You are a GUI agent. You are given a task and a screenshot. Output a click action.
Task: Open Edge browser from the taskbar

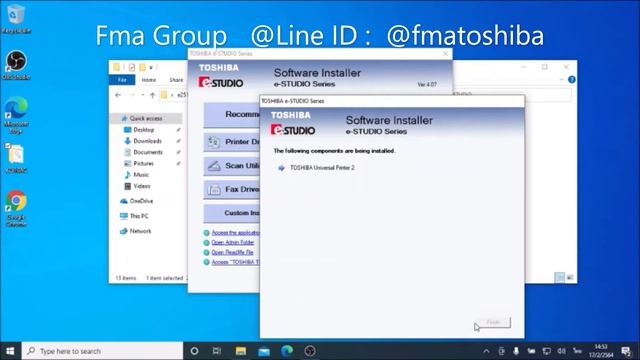point(287,351)
